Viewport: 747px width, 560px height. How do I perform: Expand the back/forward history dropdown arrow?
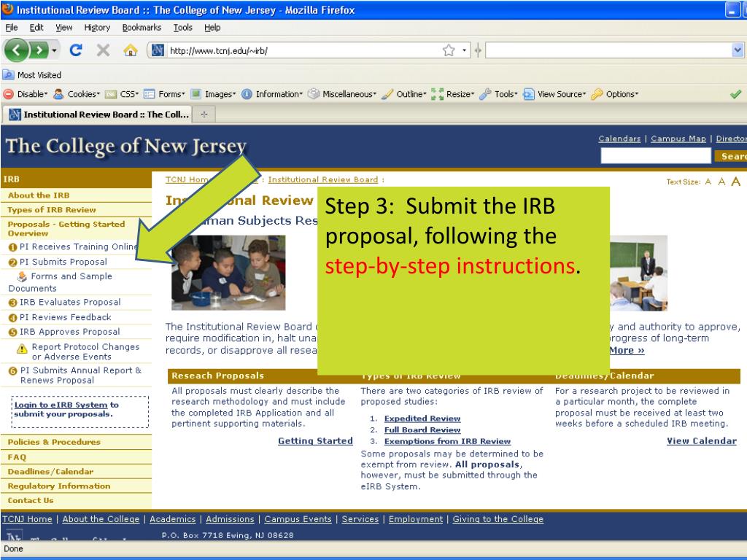tap(54, 50)
